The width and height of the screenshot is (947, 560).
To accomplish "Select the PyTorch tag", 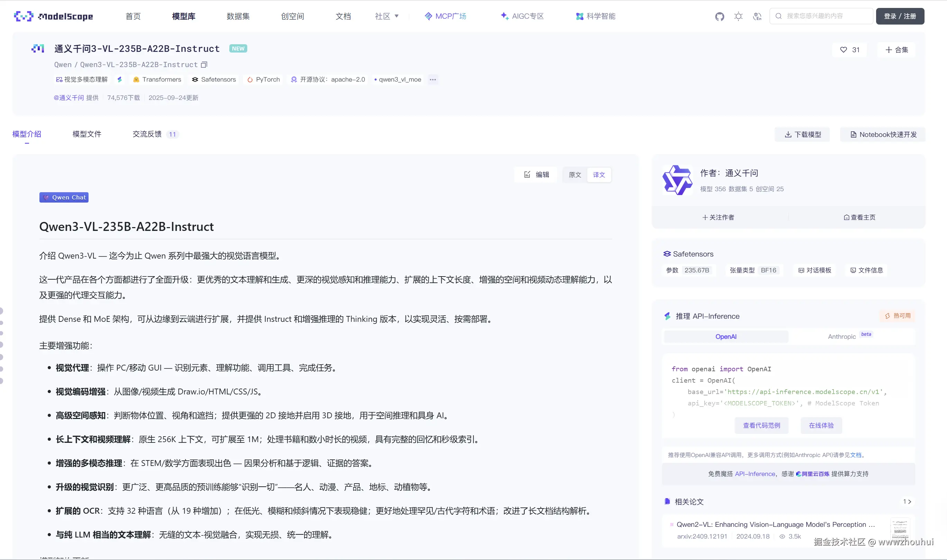I will (x=264, y=79).
